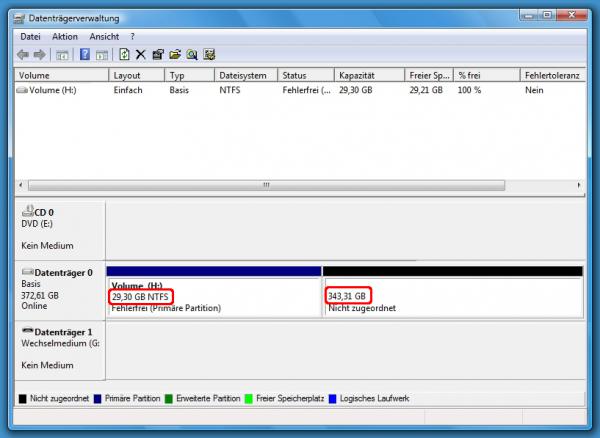Screen dimensions: 600x438
Task: Sort by the Typ column header
Action: click(189, 76)
